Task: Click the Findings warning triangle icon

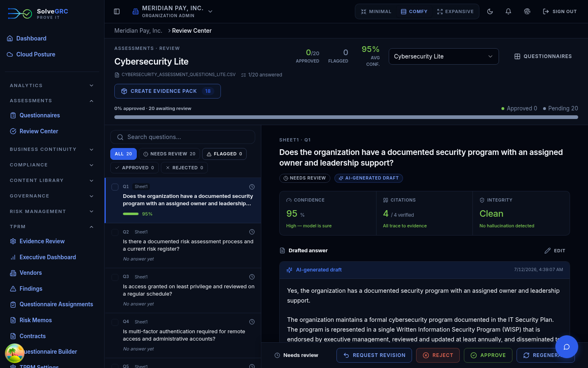Action: point(13,289)
